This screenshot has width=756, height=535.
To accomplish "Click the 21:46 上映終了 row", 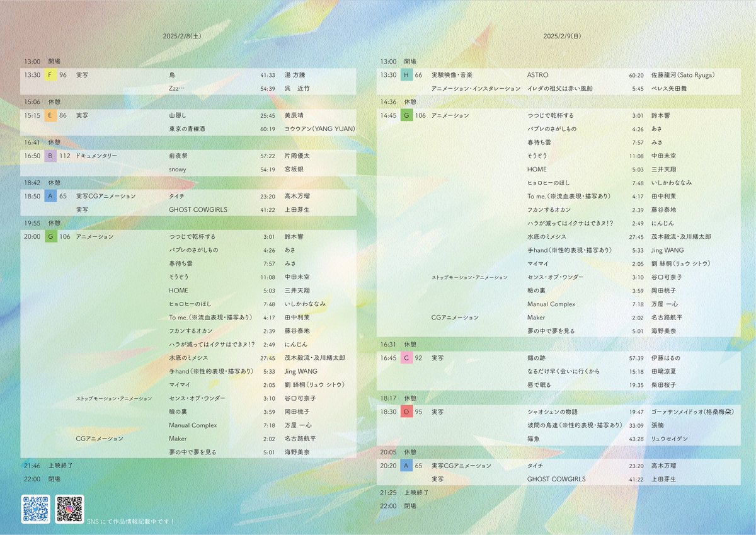I will coord(49,466).
